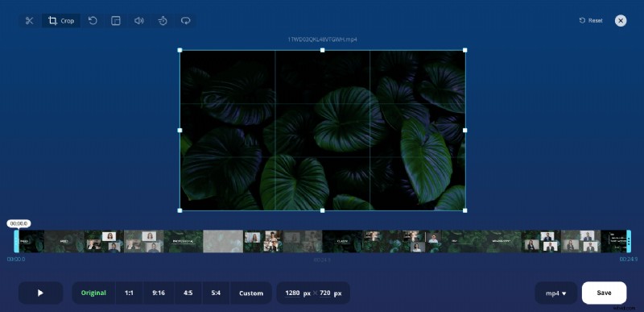Click the timeline start trim handle
The width and height of the screenshot is (644, 312).
pyautogui.click(x=16, y=241)
